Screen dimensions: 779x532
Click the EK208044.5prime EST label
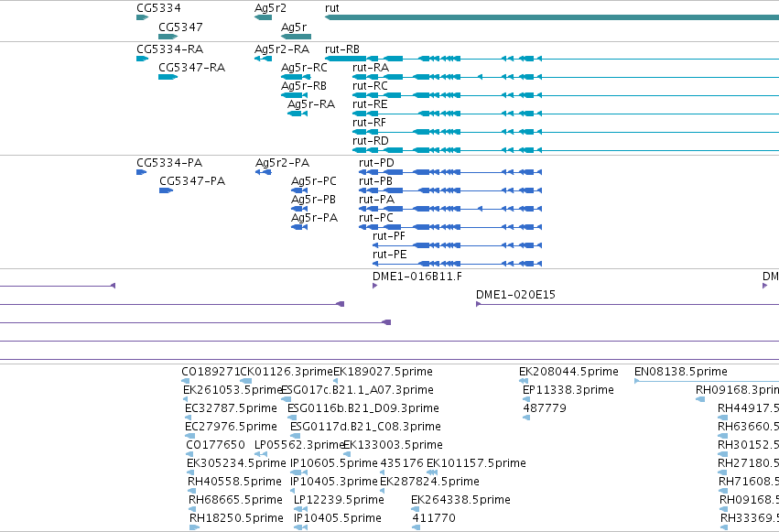click(x=568, y=372)
